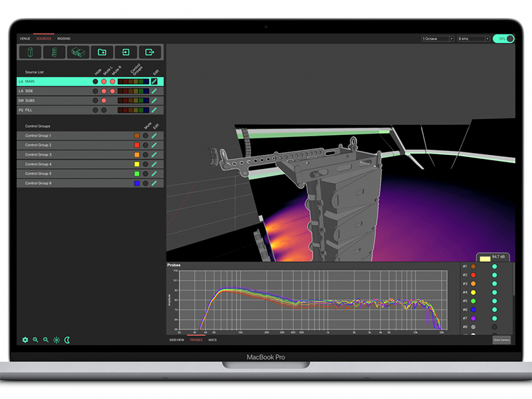Toggle Mute L for SW SUBS

104,100
